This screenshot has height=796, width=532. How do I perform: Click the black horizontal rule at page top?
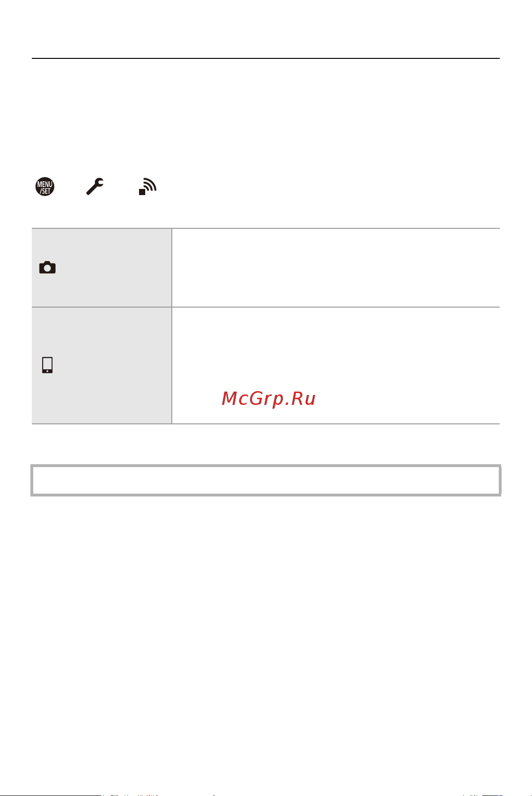pyautogui.click(x=266, y=58)
